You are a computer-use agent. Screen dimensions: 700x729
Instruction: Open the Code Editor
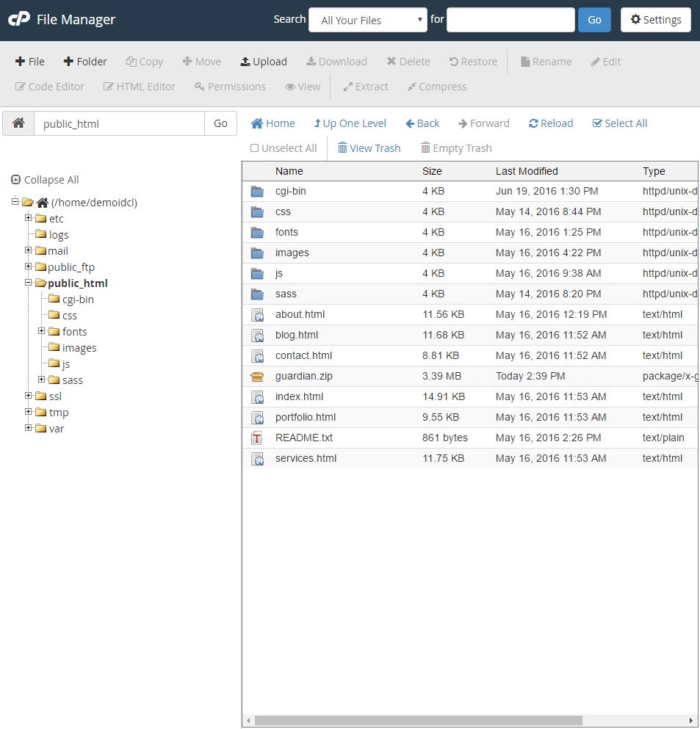click(x=50, y=87)
